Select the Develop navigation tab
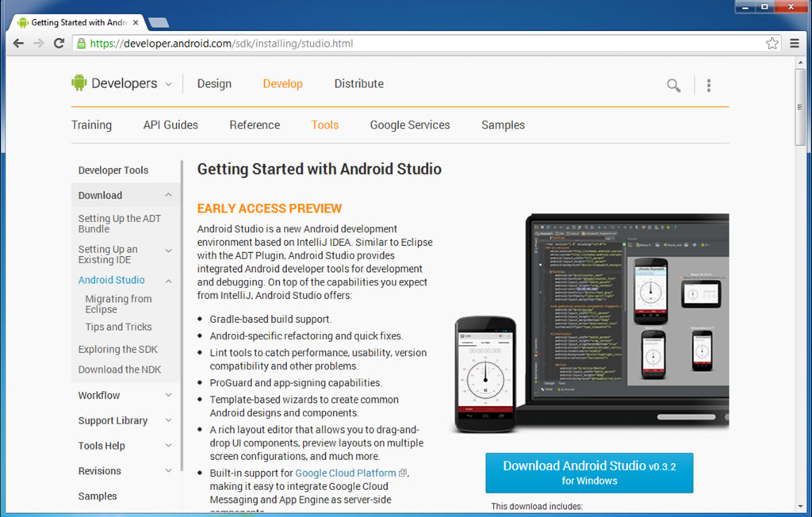This screenshot has width=812, height=517. coord(283,84)
